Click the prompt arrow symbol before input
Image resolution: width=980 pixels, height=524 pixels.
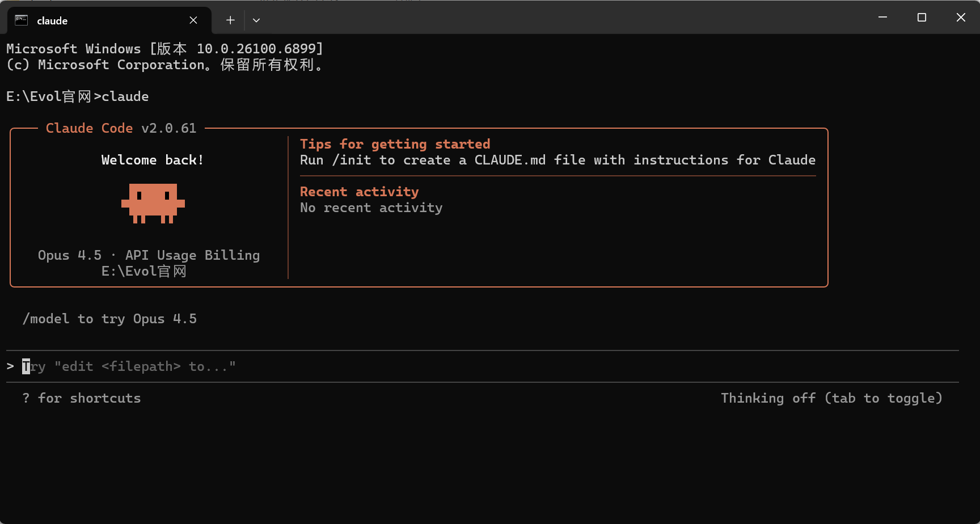(10, 366)
